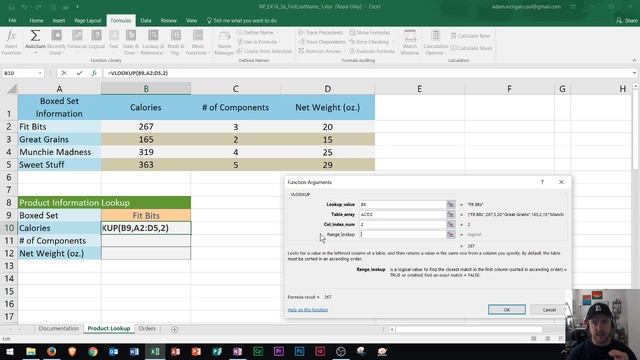Viewport: 640px width, 360px height.
Task: Select column D header
Action: pyautogui.click(x=327, y=89)
